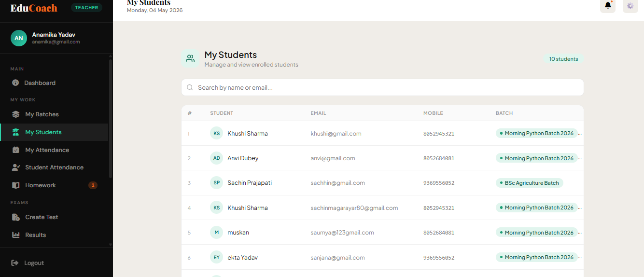
Task: Click the sidebar vertical scrollbar
Action: click(111, 118)
